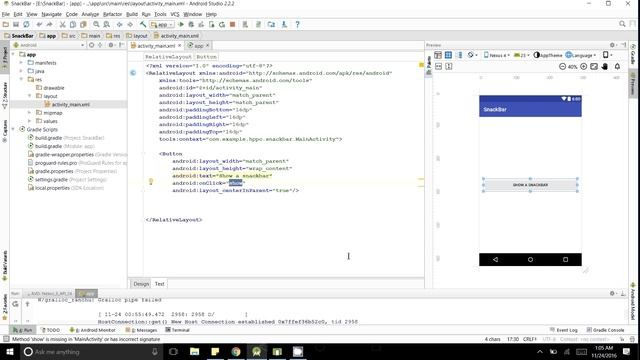This screenshot has width=640, height=360.
Task: Click the Paste icon in toolbar
Action: tap(83, 24)
